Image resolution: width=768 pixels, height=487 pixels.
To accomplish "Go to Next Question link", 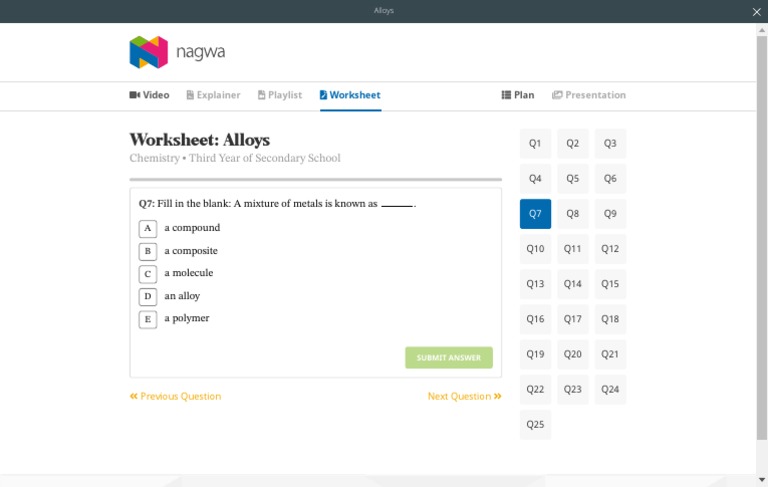I will [464, 396].
